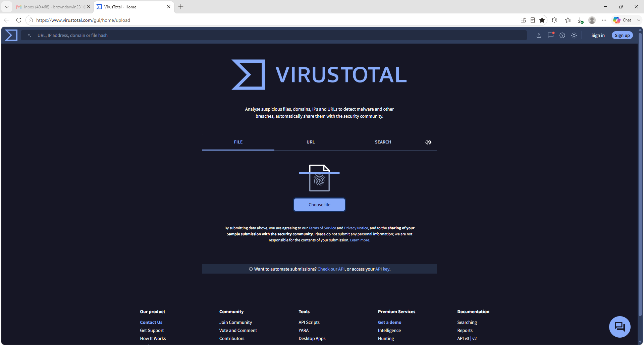Screen dimensions: 644x346
Task: Open the Get a demo link
Action: point(389,322)
